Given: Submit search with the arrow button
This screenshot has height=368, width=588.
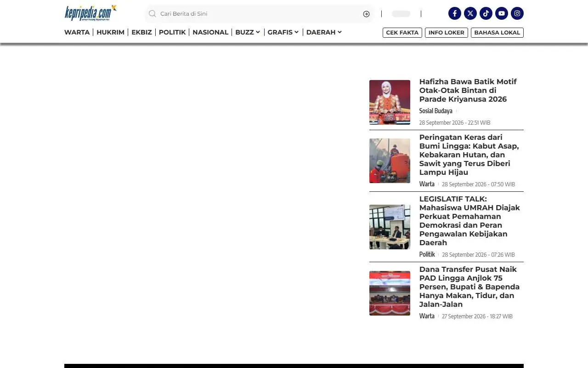Looking at the screenshot, I should (366, 14).
